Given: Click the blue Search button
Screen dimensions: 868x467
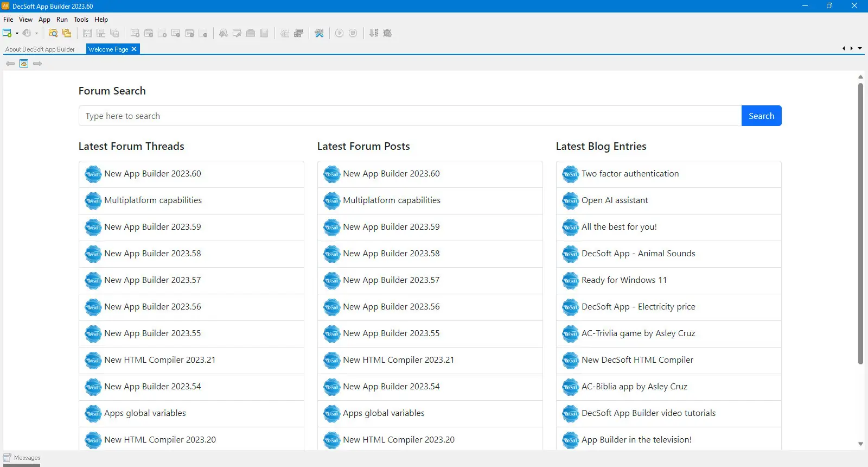Looking at the screenshot, I should pos(762,116).
